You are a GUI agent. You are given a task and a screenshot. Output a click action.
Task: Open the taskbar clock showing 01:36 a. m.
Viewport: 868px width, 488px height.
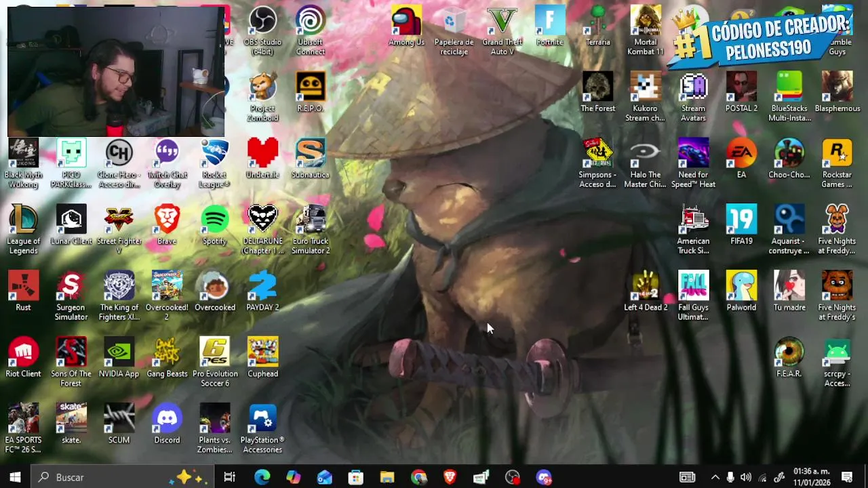click(x=811, y=477)
